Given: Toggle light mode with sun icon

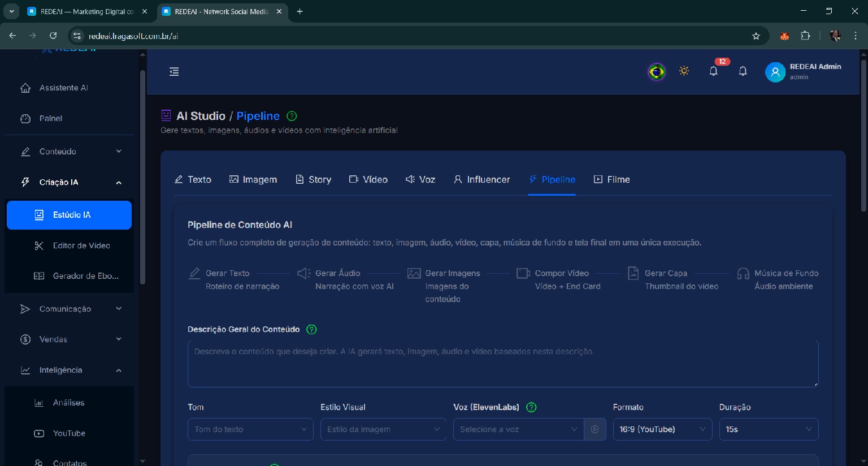Looking at the screenshot, I should pos(684,71).
